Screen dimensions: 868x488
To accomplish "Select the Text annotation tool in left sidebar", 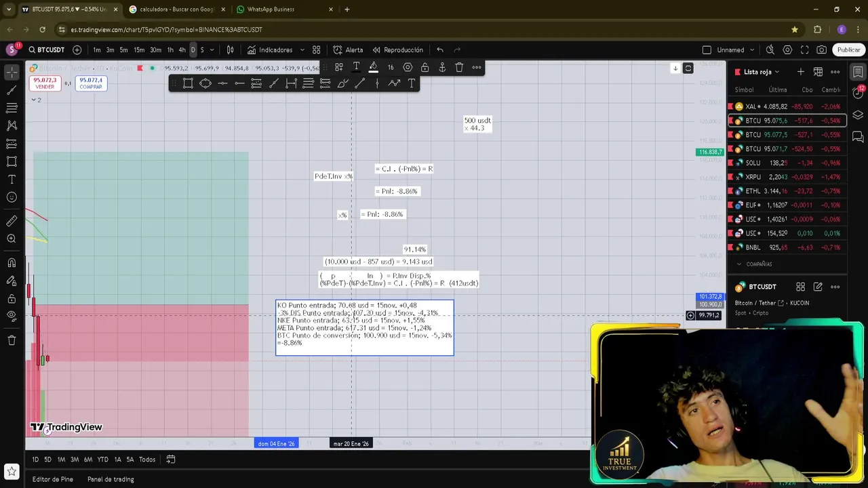I will [x=12, y=180].
